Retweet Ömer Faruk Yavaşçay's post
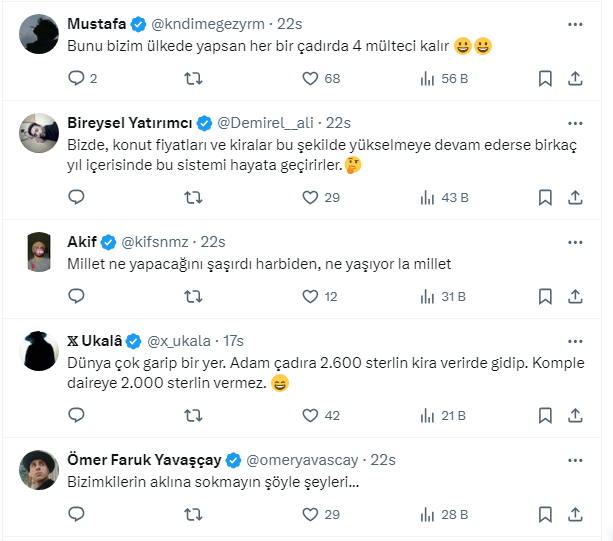The image size is (613, 541). tap(194, 514)
